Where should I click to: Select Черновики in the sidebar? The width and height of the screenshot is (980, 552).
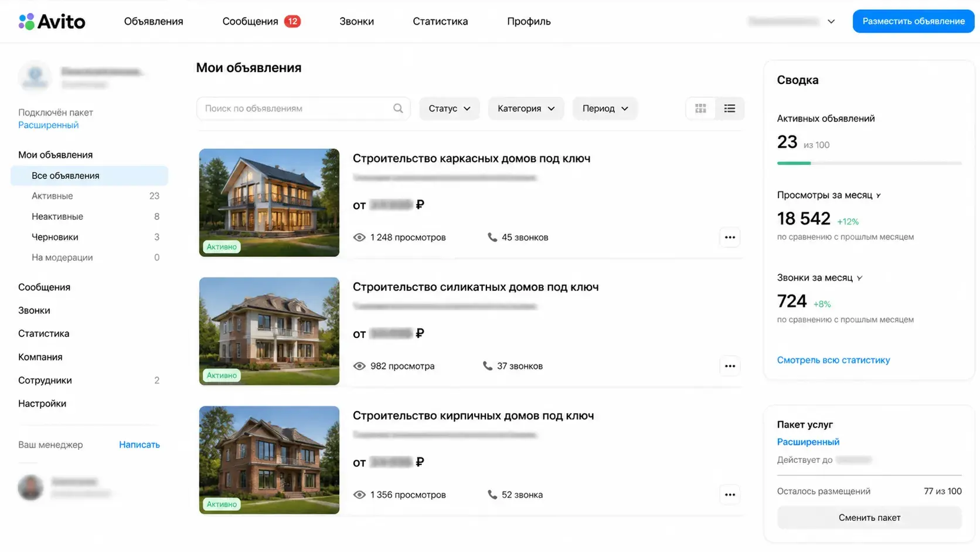(89, 237)
